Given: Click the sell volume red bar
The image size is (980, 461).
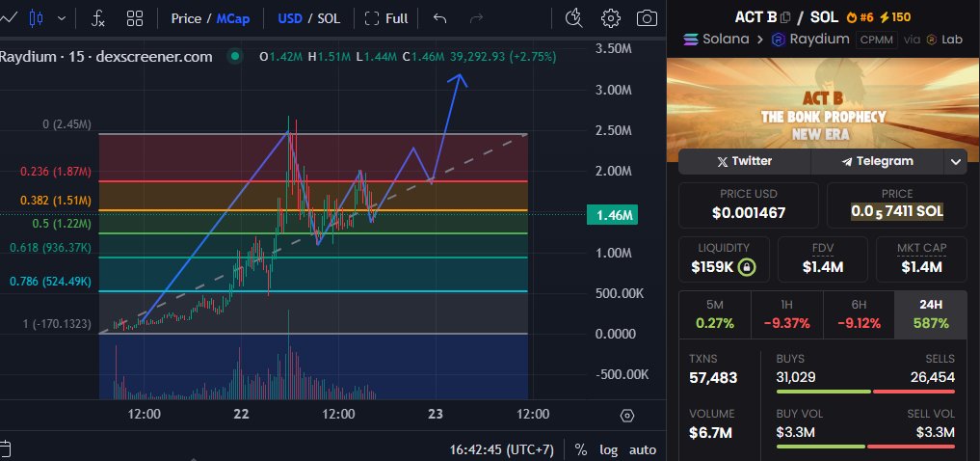Looking at the screenshot, I should click(x=912, y=447).
